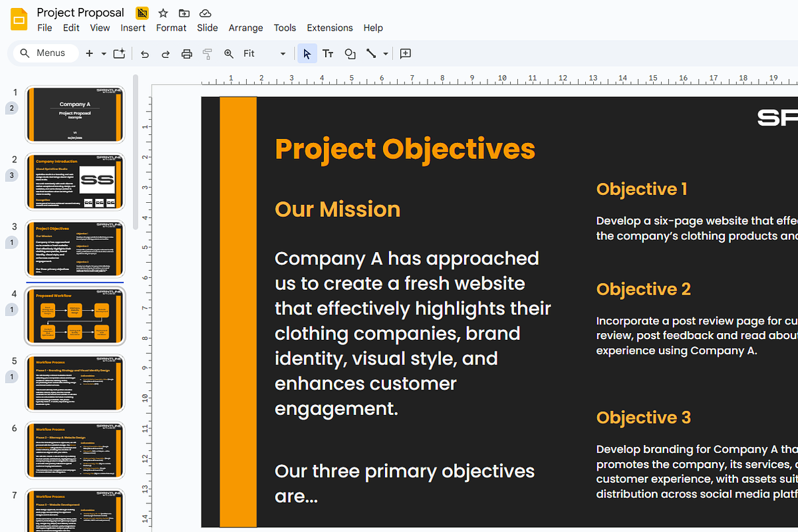
Task: Click the filmstrip vertical scrollbar
Action: [136, 153]
